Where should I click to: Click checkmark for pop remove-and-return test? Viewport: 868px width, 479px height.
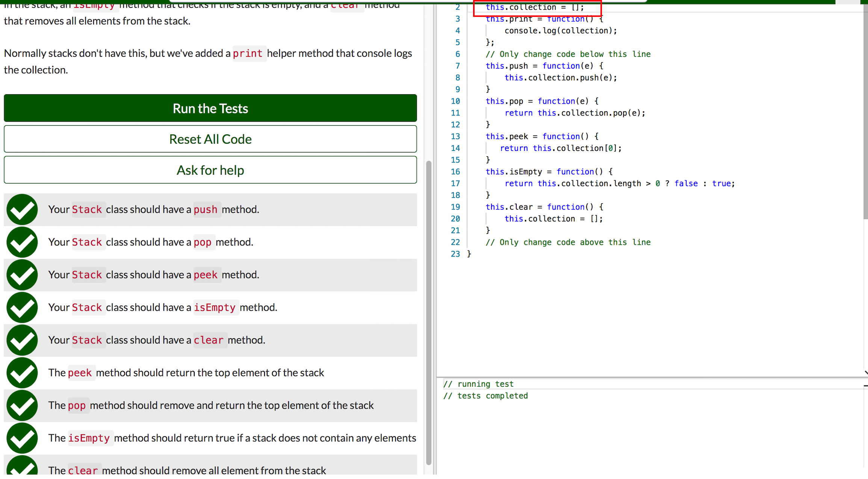point(22,405)
